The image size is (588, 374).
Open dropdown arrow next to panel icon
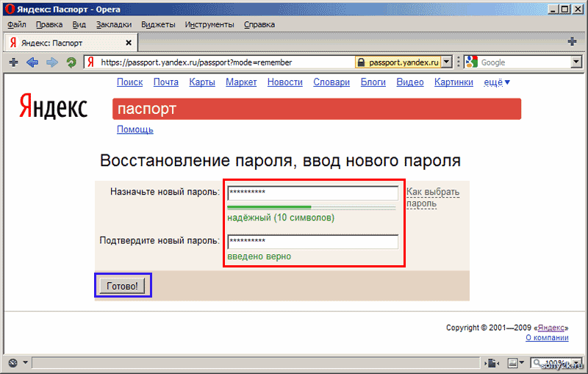coord(25,362)
